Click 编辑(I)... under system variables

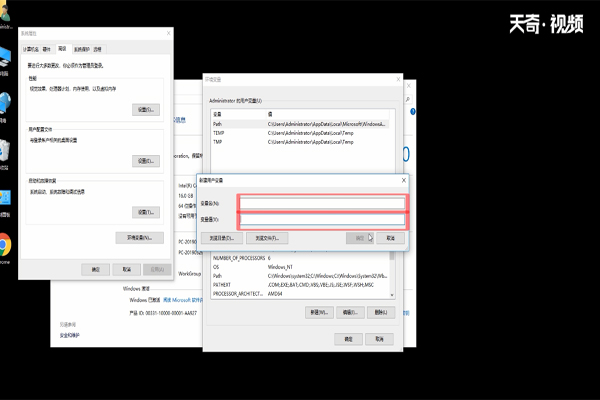pyautogui.click(x=350, y=312)
